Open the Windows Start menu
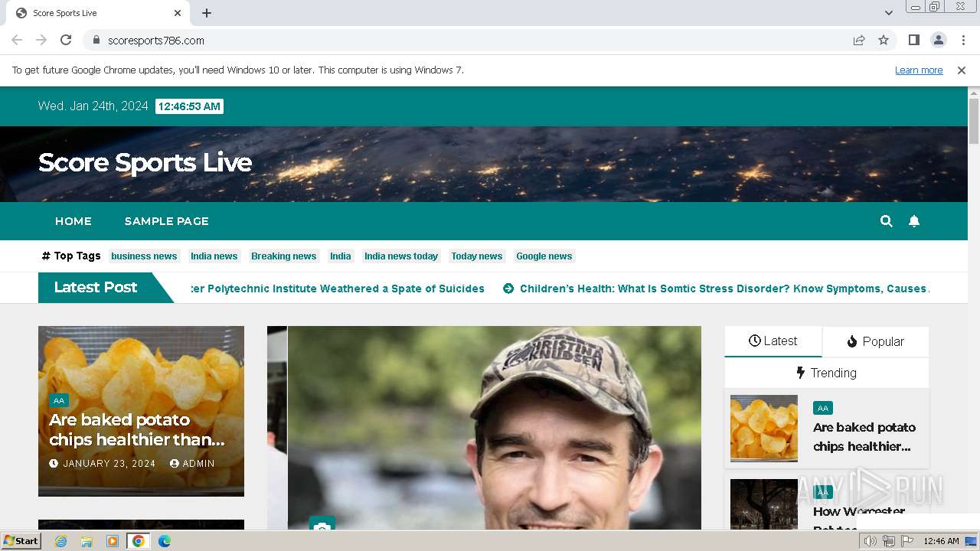 (x=21, y=541)
